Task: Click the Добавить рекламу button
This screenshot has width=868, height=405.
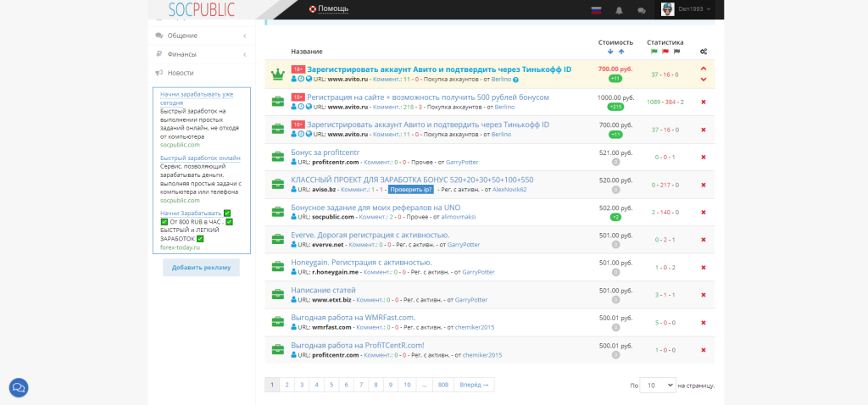Action: click(x=201, y=268)
